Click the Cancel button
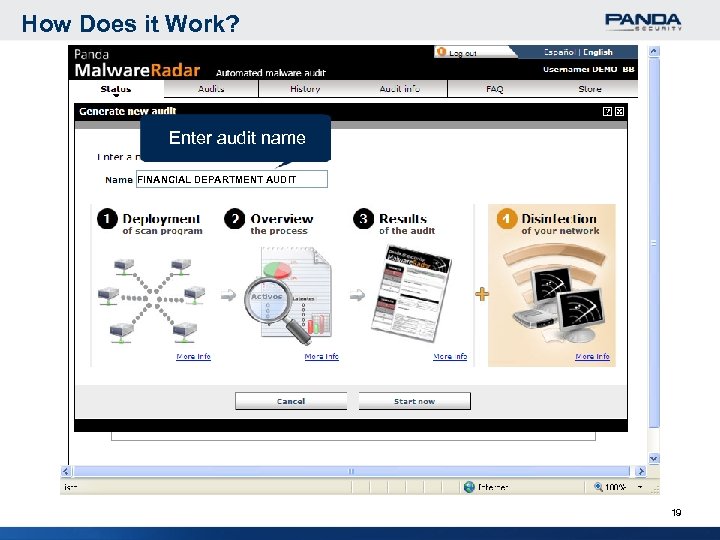Screen dimensions: 720x540 point(291,401)
